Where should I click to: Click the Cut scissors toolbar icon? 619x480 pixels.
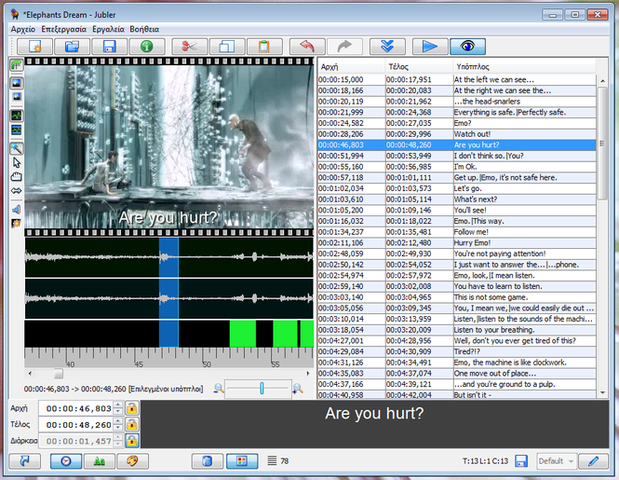pyautogui.click(x=192, y=46)
